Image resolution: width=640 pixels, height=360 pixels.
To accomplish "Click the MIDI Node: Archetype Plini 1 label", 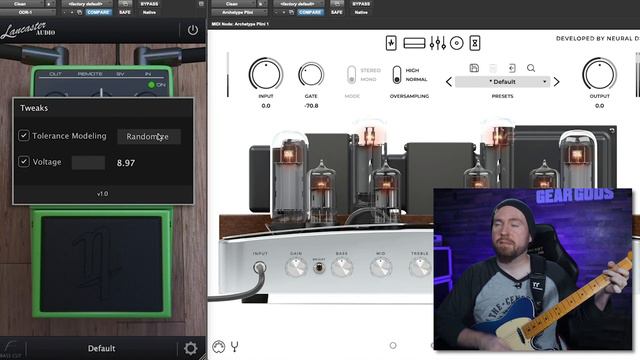I will click(240, 24).
